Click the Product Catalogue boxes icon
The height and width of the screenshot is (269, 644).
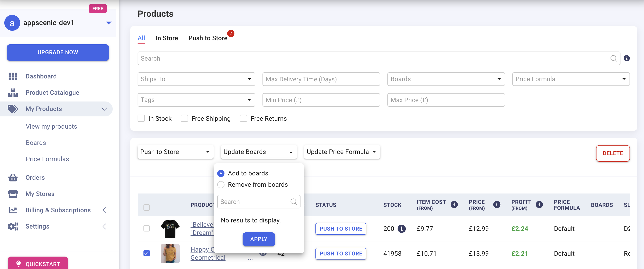pyautogui.click(x=13, y=92)
